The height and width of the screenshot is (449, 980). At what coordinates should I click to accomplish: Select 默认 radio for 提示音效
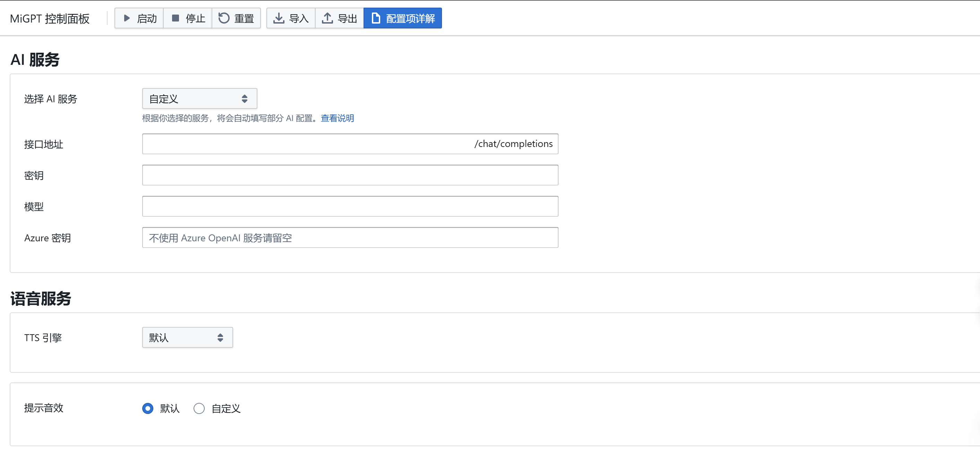coord(148,408)
